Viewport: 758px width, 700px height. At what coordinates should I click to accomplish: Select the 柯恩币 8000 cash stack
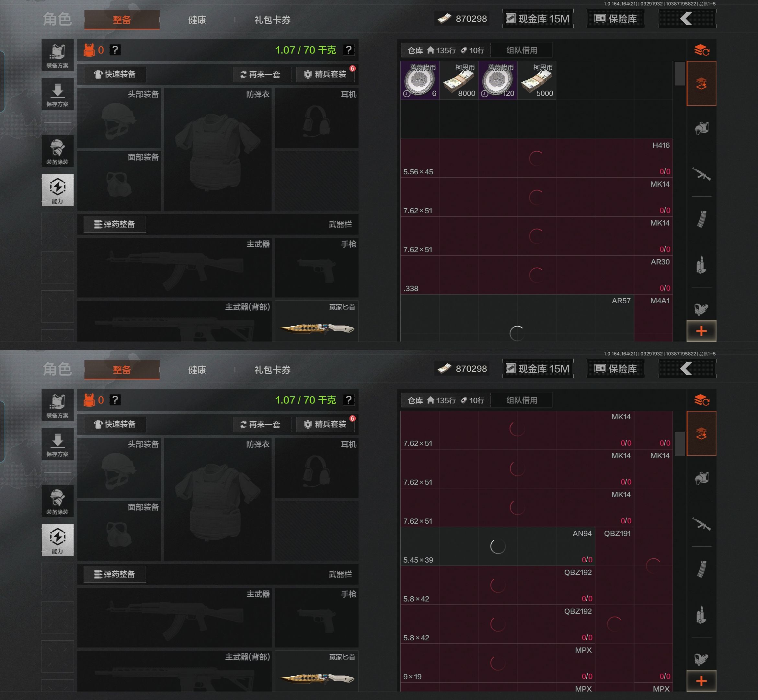(x=459, y=80)
